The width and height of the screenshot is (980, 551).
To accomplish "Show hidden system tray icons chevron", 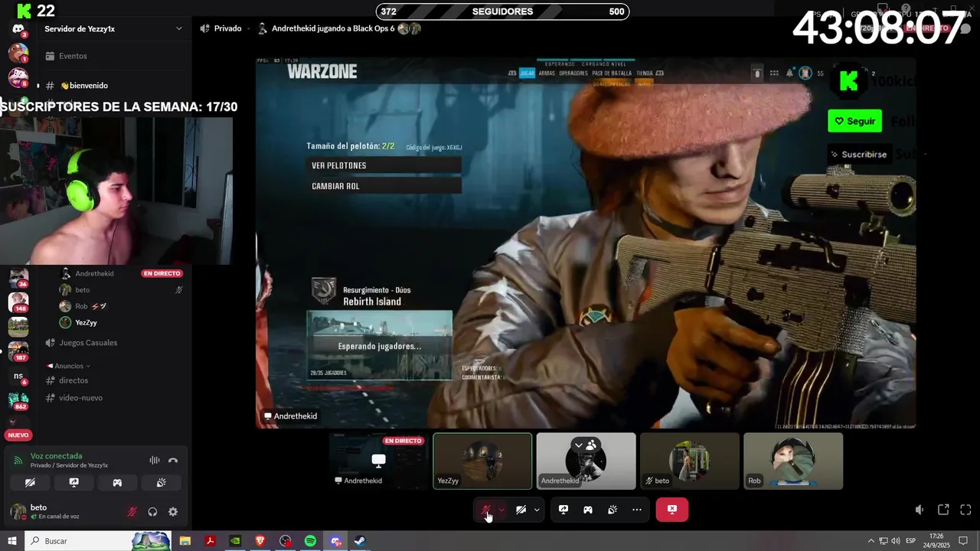I will 871,541.
